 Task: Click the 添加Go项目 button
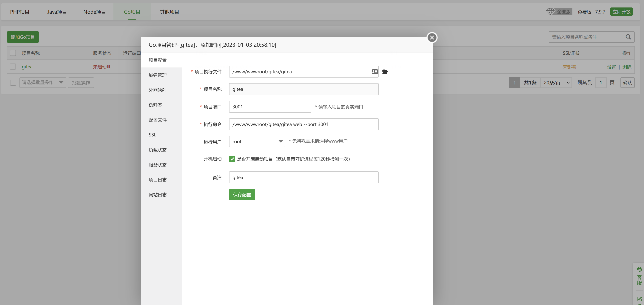click(23, 37)
